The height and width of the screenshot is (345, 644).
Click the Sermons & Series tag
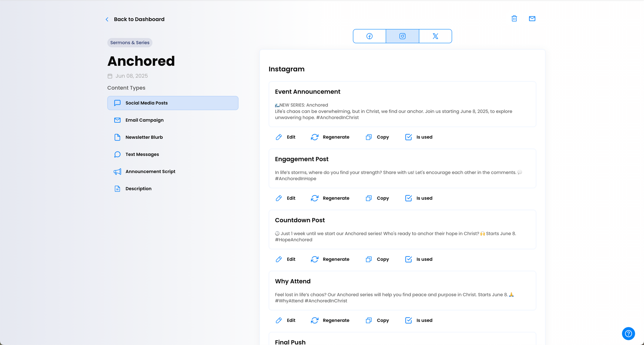click(130, 43)
